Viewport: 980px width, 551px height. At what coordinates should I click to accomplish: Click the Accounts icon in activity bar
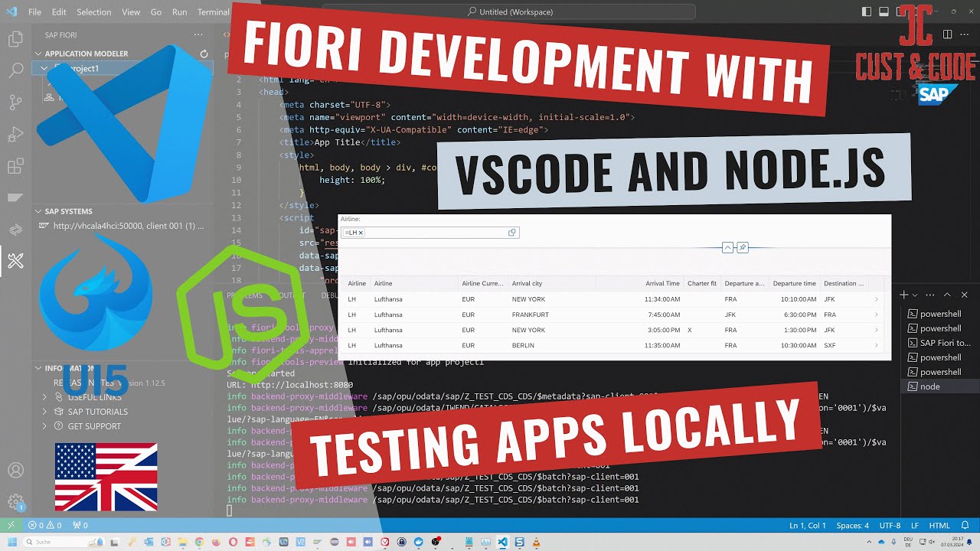(15, 470)
